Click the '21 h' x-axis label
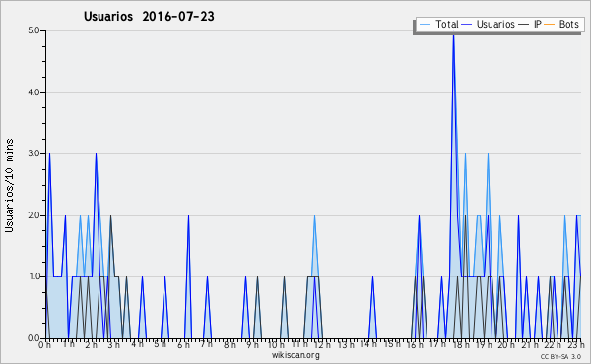Screen dimensions: 591x364 coord(530,345)
